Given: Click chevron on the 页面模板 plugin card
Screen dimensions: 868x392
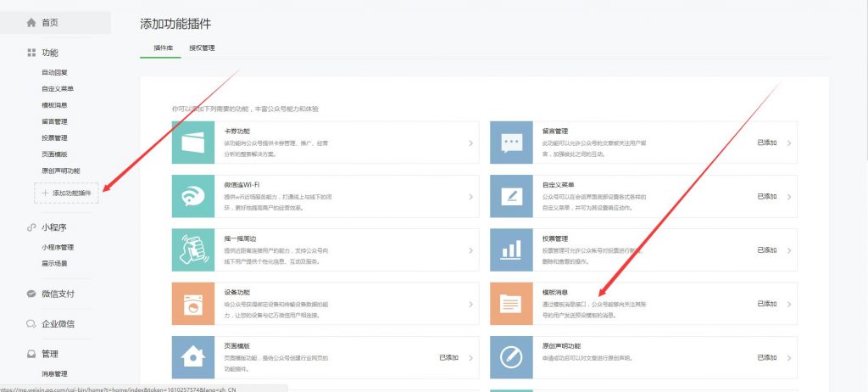Looking at the screenshot, I should pyautogui.click(x=471, y=358).
